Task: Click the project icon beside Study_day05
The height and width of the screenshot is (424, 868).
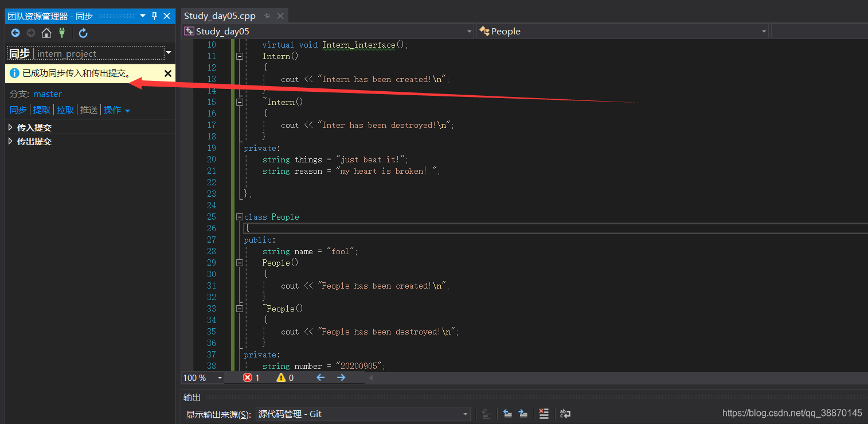Action: click(x=189, y=32)
